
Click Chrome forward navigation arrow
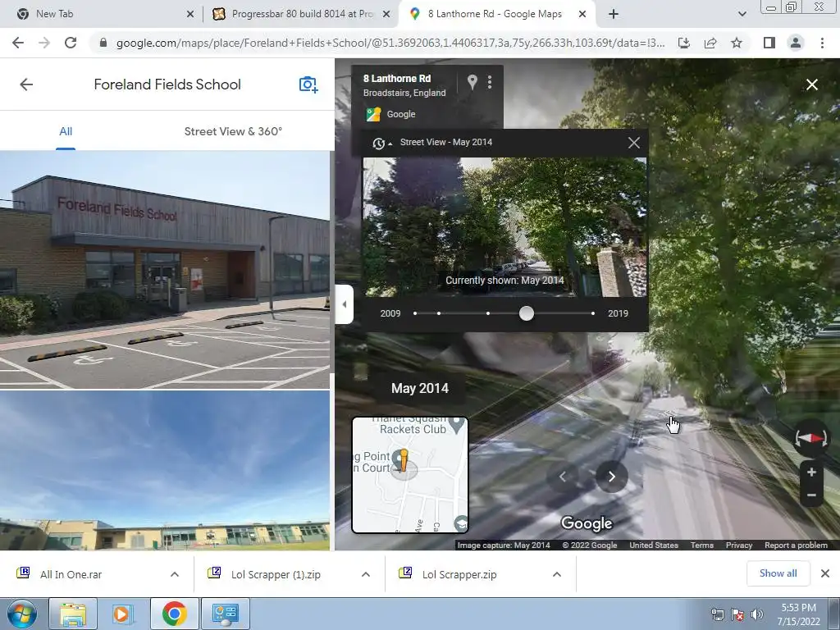(x=44, y=43)
